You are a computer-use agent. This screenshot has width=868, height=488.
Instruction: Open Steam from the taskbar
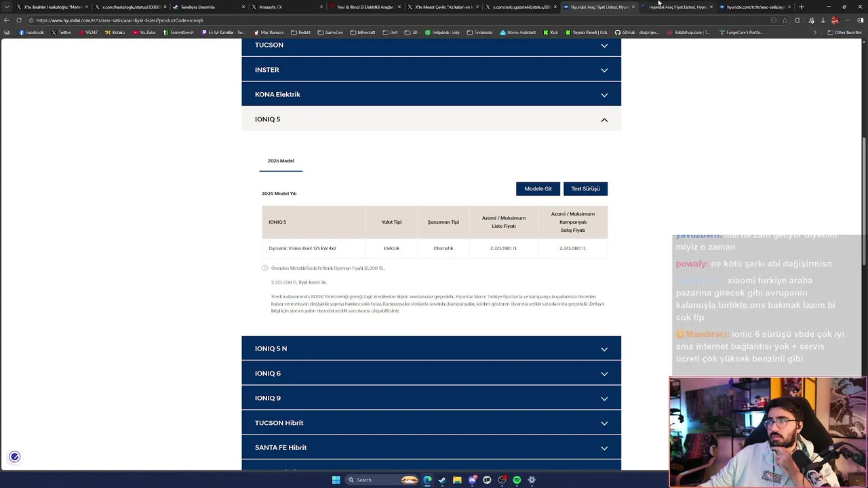point(442,480)
